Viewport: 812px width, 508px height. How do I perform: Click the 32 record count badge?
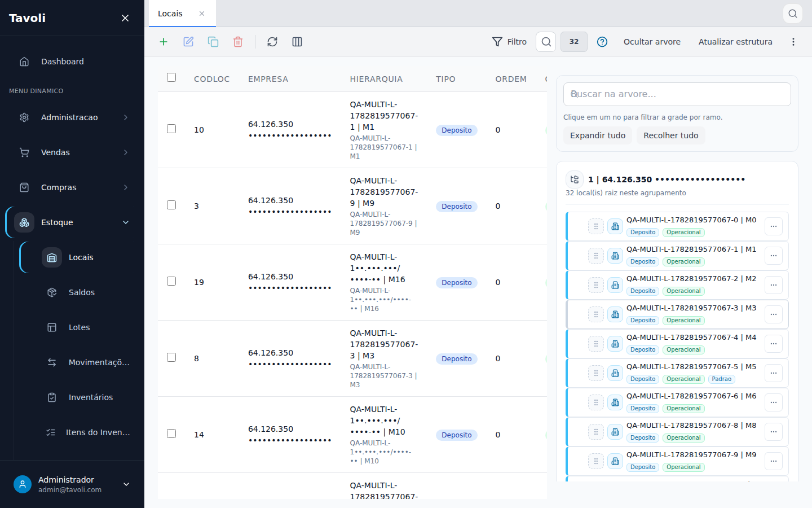pos(574,42)
